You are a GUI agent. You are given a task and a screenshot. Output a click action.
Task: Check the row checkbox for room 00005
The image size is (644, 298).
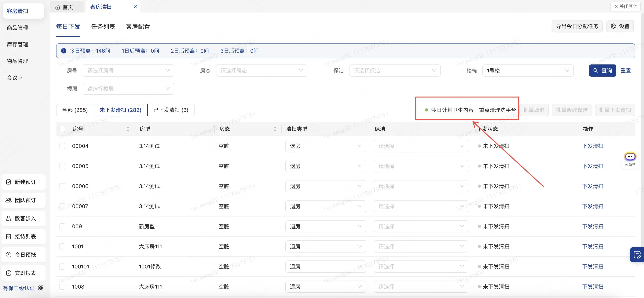click(62, 166)
